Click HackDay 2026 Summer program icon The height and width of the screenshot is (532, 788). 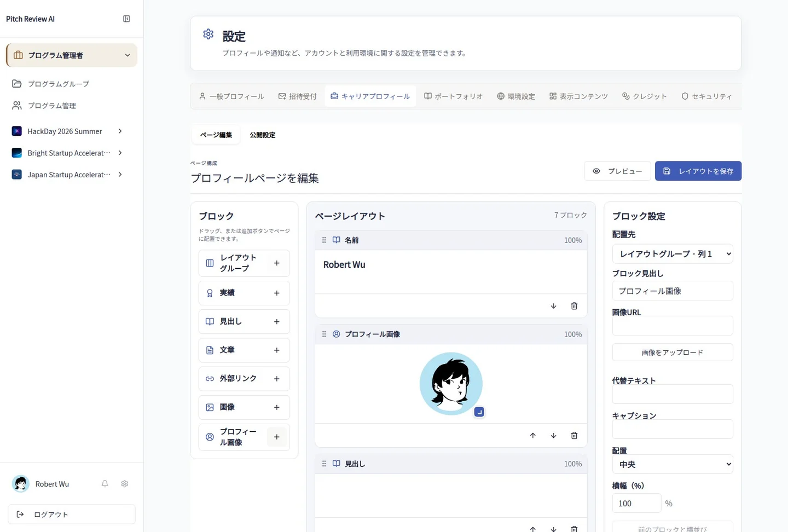click(17, 131)
